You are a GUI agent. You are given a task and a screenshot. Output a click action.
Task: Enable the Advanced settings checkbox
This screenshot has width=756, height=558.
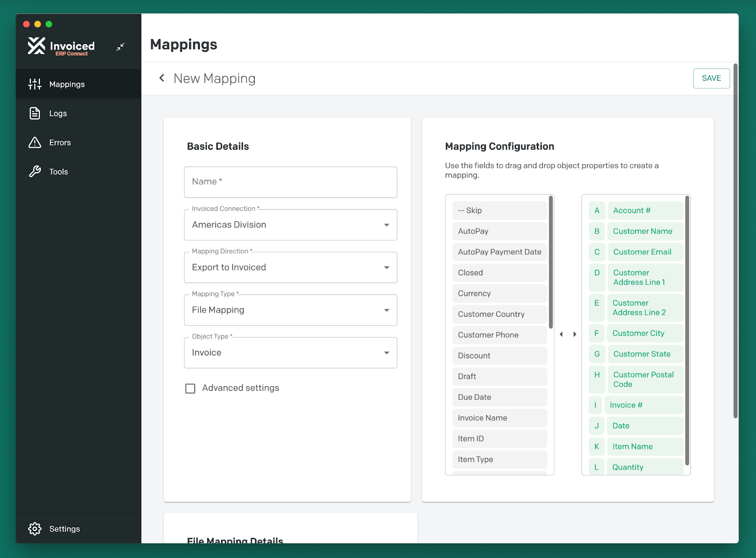pos(190,388)
